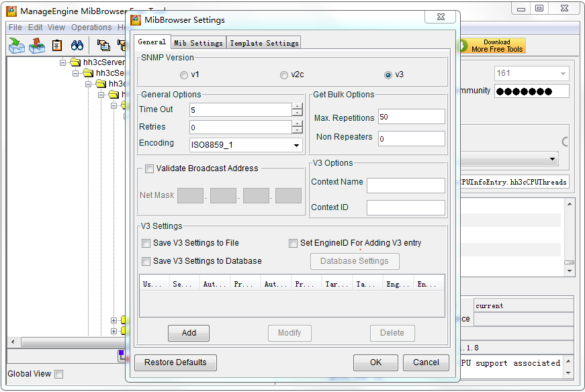
Task: Click the "Us..." table column header
Action: pos(154,285)
